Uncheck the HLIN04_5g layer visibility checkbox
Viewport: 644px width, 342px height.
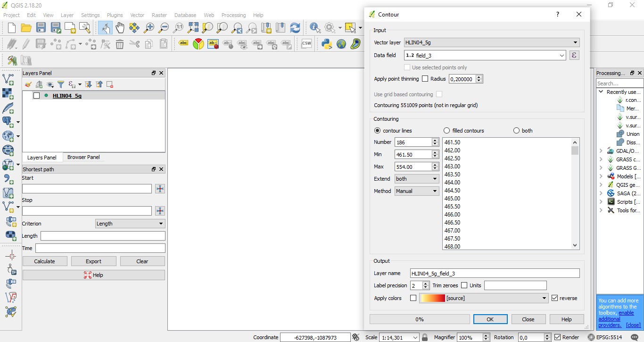(x=36, y=96)
